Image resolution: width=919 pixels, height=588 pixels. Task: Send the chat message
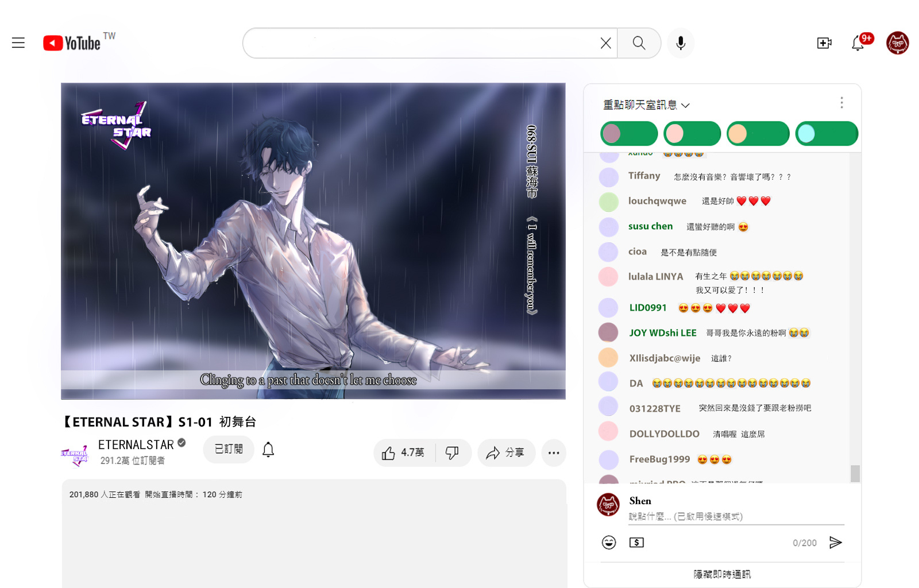[836, 543]
